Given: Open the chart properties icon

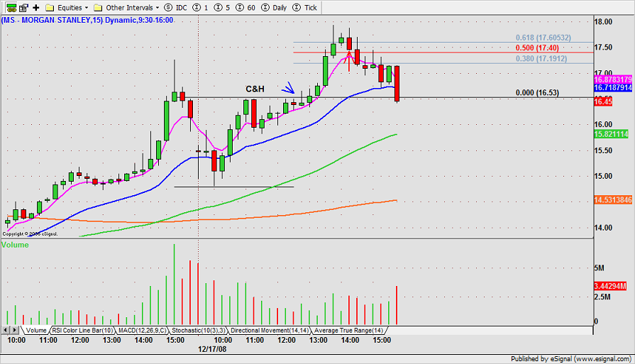Looking at the screenshot, I should pos(24,7).
